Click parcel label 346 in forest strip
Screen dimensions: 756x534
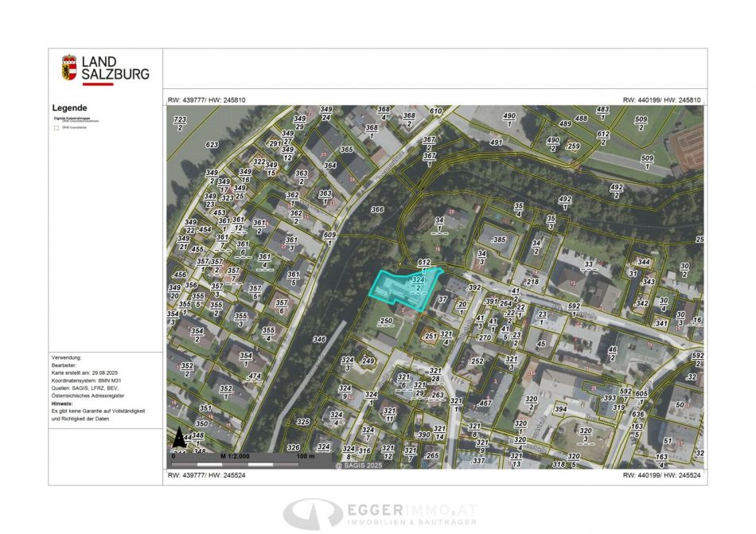click(319, 339)
